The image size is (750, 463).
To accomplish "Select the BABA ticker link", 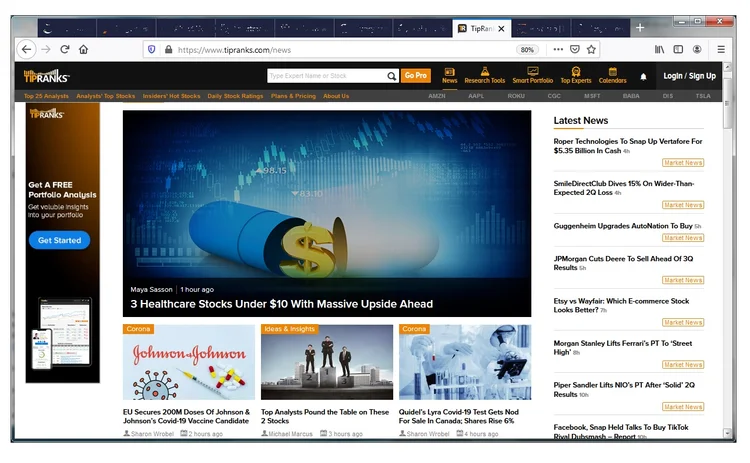I will pyautogui.click(x=631, y=96).
